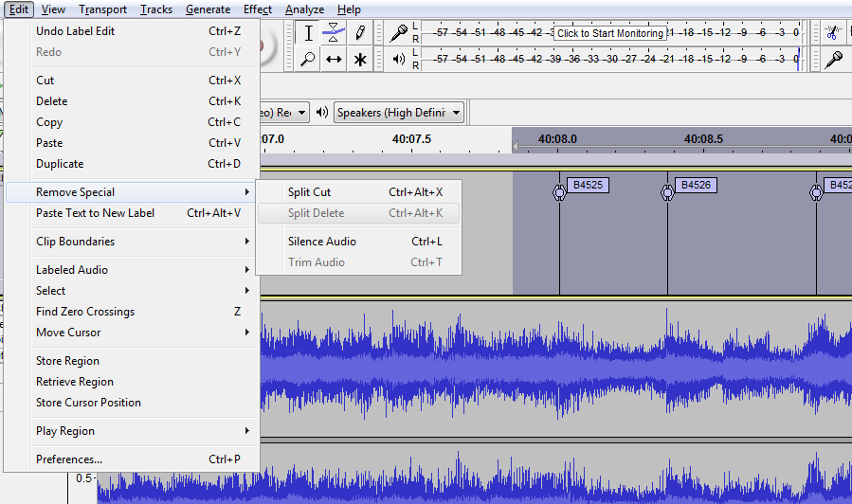Click timeline ruler at 40:07.5
Screen dimensions: 852x504
point(411,139)
